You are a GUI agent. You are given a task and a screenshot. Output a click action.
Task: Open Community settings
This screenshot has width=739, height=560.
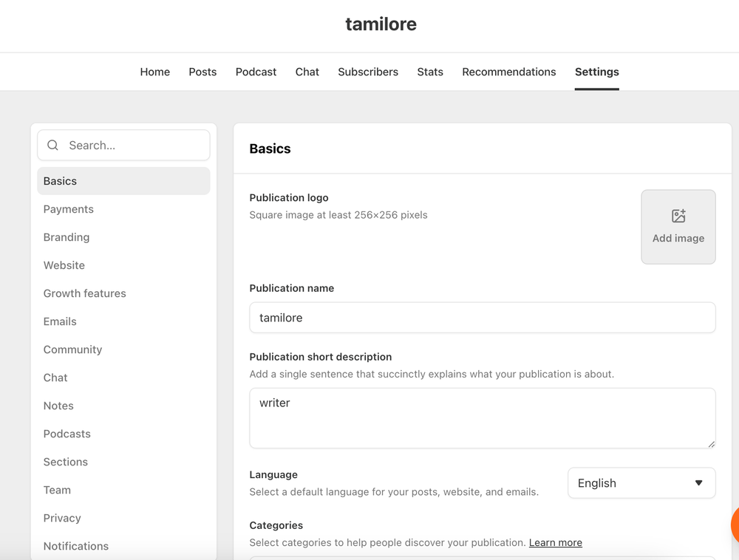coord(72,349)
